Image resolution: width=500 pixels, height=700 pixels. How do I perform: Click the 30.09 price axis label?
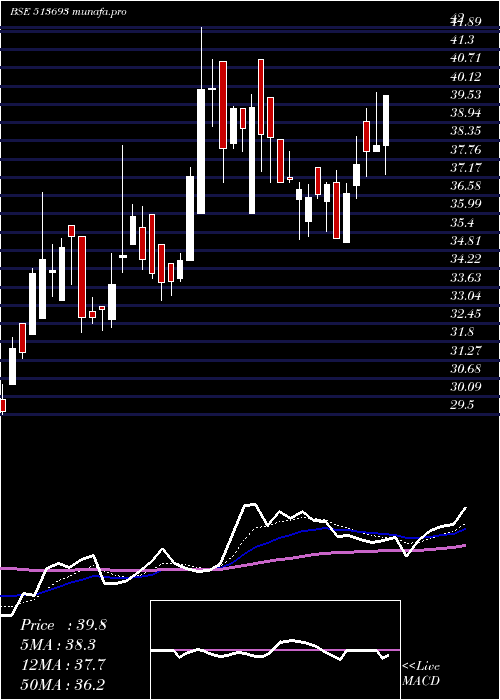click(x=466, y=387)
